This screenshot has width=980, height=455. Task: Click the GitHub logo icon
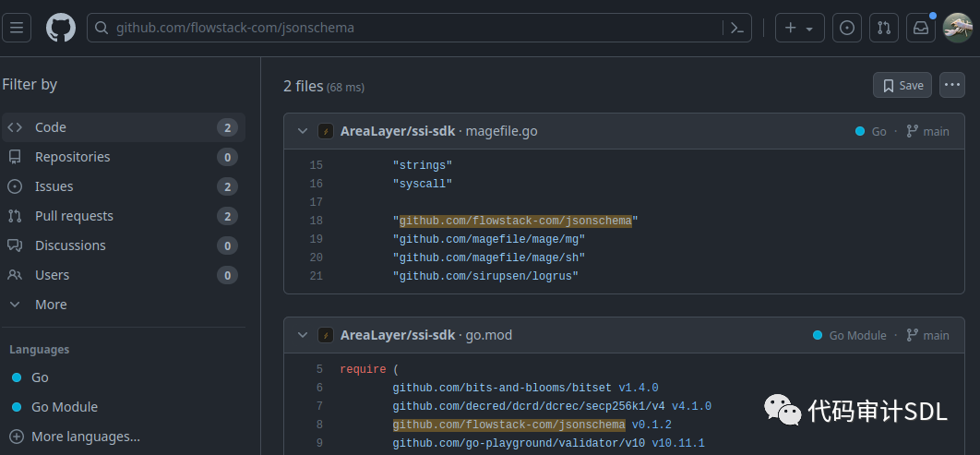[61, 28]
